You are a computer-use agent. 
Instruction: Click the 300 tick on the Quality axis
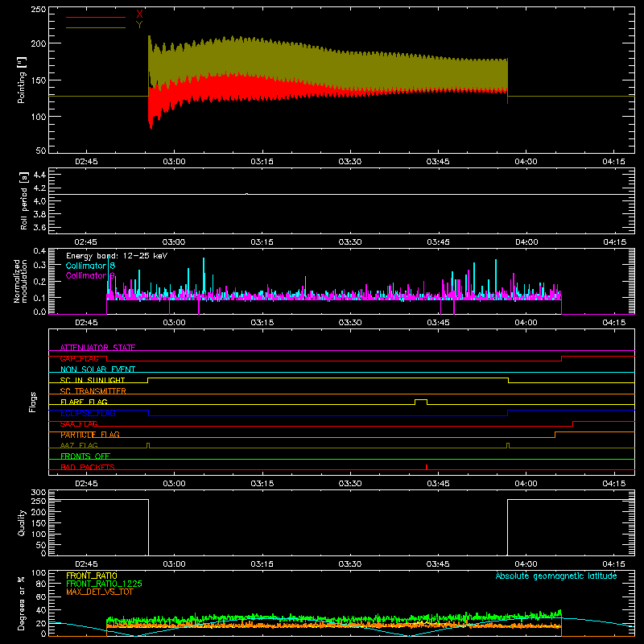[39, 492]
